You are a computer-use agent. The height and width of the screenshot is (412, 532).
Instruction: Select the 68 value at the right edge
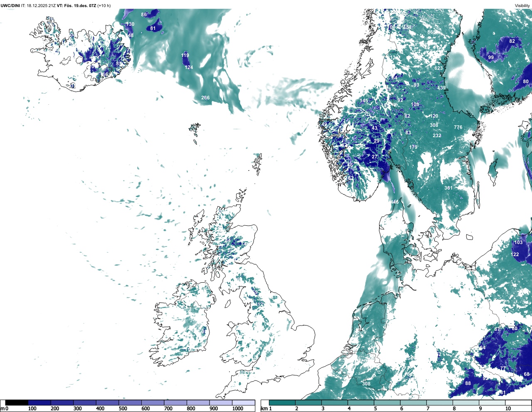pos(527,374)
